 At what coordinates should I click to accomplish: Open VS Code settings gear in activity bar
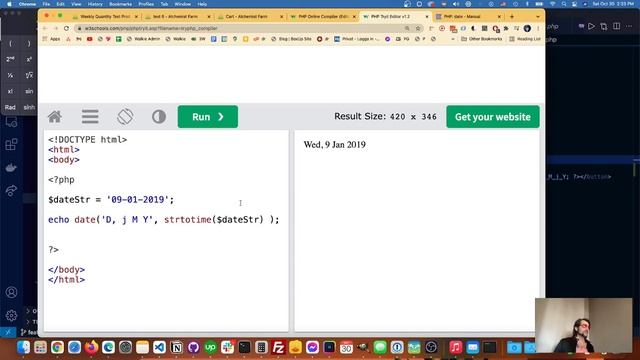tap(11, 316)
